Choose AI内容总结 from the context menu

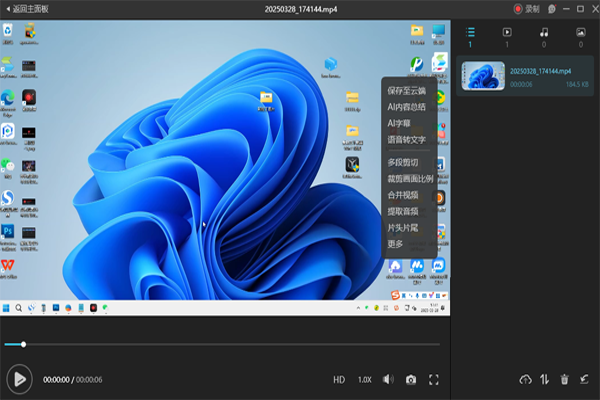coord(406,107)
